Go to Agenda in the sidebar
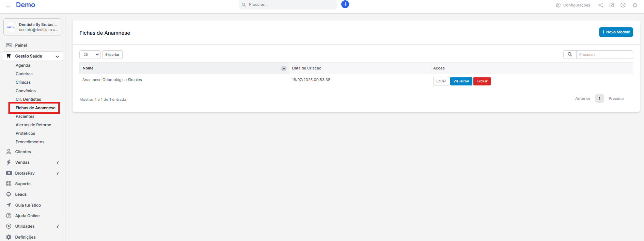Screen dimensions: 644x241 pyautogui.click(x=23, y=65)
